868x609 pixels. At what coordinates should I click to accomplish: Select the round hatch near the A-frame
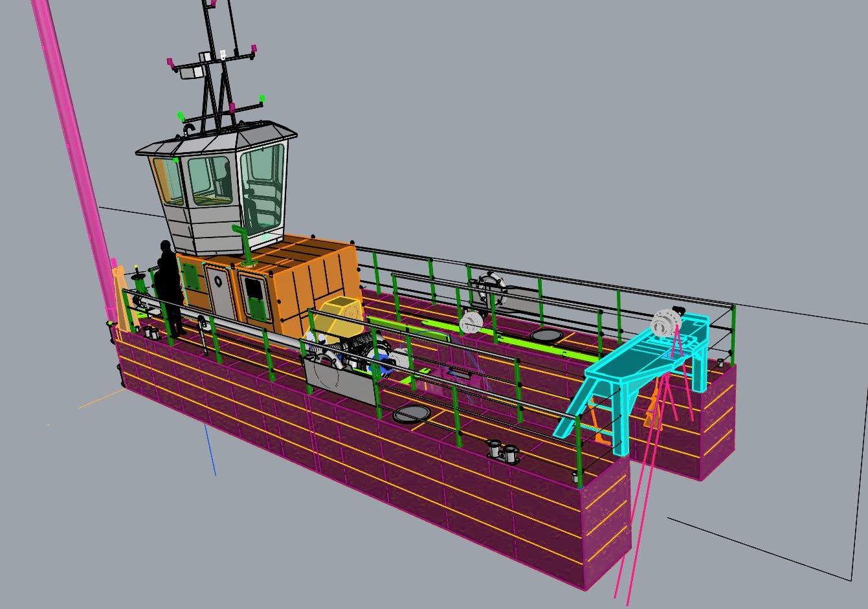[x=547, y=335]
